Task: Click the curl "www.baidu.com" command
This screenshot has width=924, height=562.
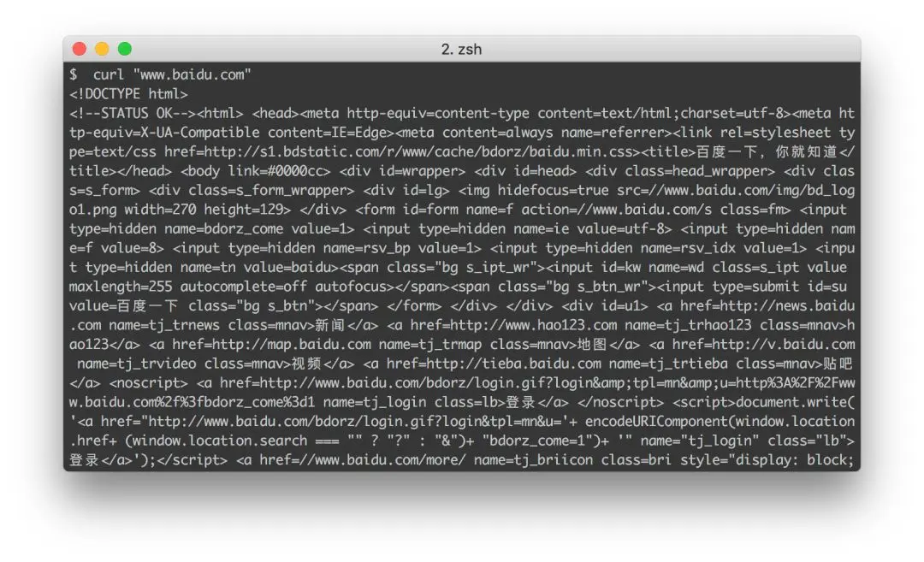Action: tap(172, 74)
